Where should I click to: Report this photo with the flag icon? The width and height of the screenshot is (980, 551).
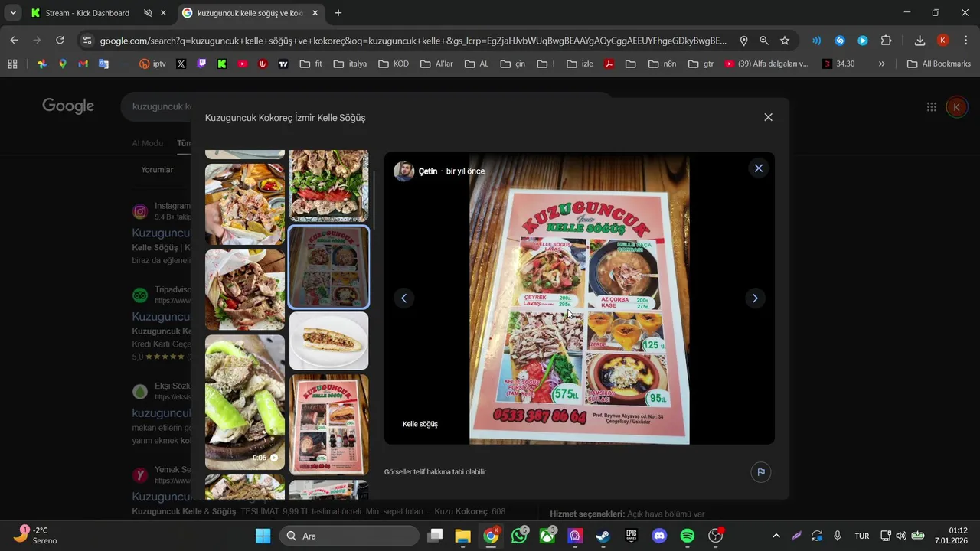(x=760, y=472)
